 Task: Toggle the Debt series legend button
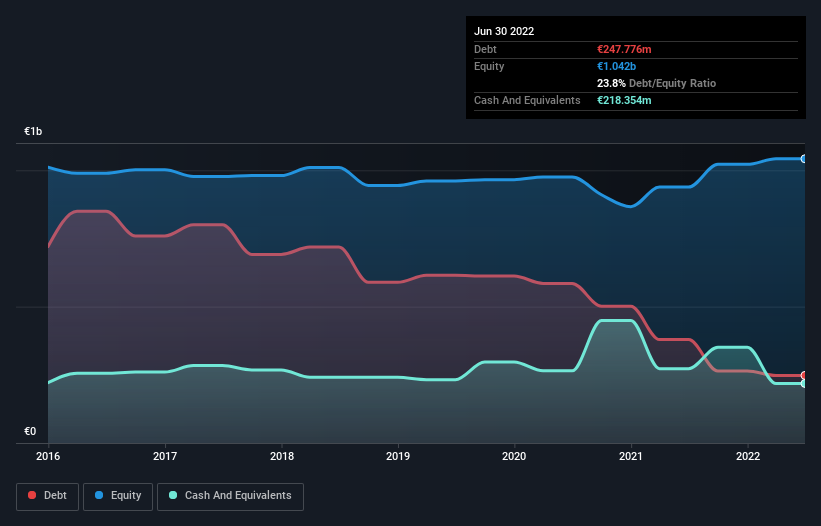pyautogui.click(x=48, y=496)
